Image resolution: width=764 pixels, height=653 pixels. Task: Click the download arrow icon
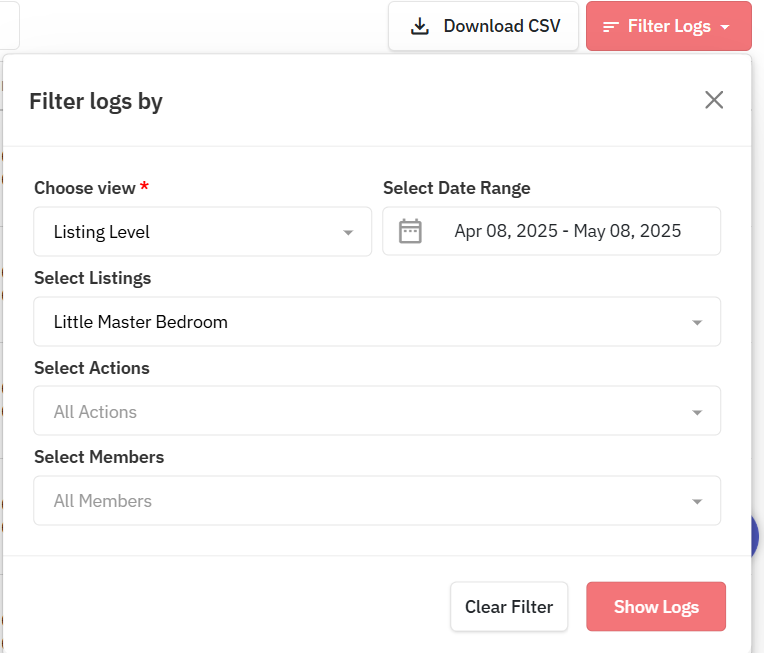coord(420,26)
